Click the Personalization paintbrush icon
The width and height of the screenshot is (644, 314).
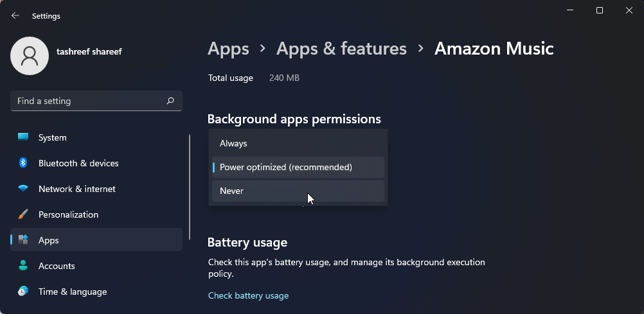pos(23,214)
